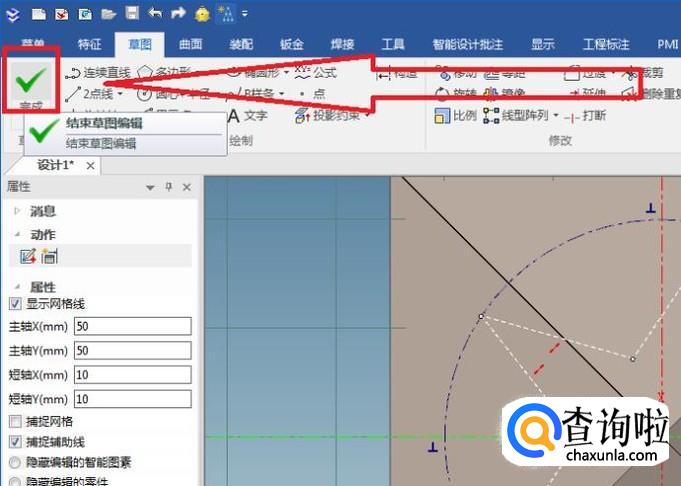Close the 设计1* document tab
The height and width of the screenshot is (486, 681).
point(90,165)
